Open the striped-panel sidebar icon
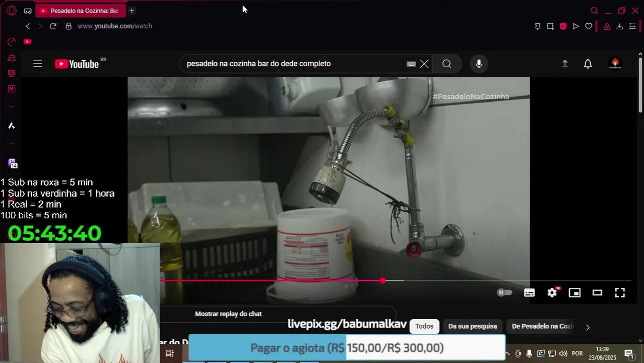Screen dimensions: 644x363 click(12, 73)
